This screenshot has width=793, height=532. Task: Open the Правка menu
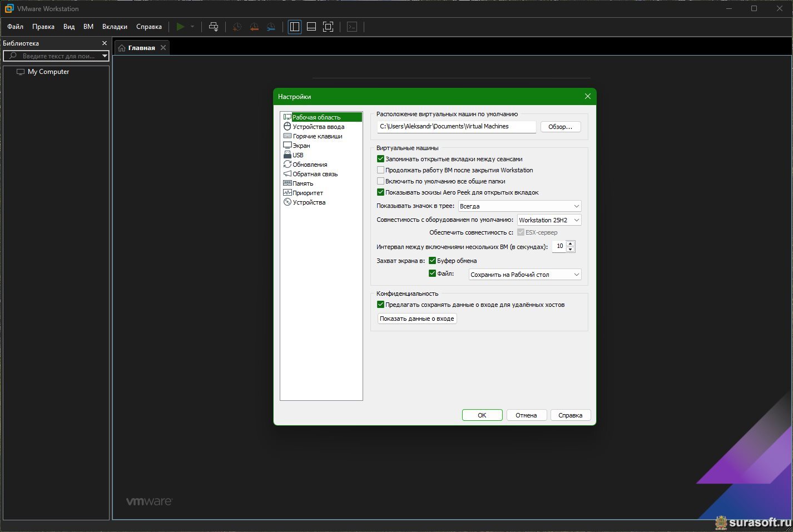[43, 27]
